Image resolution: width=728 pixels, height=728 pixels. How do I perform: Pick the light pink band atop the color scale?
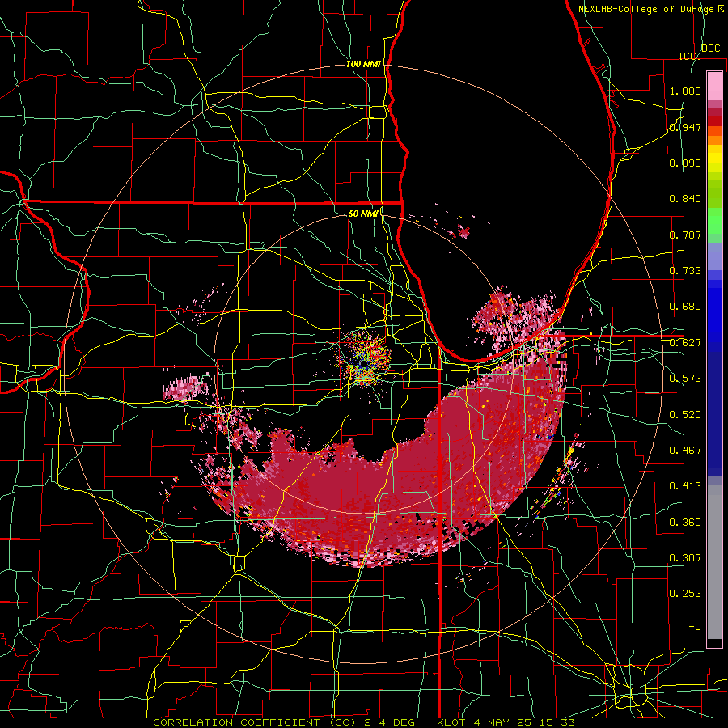pyautogui.click(x=714, y=86)
